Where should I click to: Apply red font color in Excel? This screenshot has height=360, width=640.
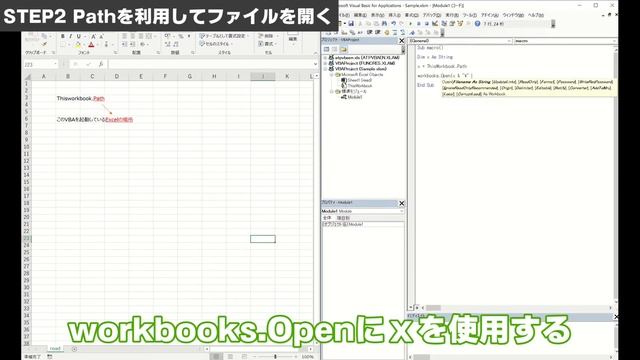click(x=91, y=44)
